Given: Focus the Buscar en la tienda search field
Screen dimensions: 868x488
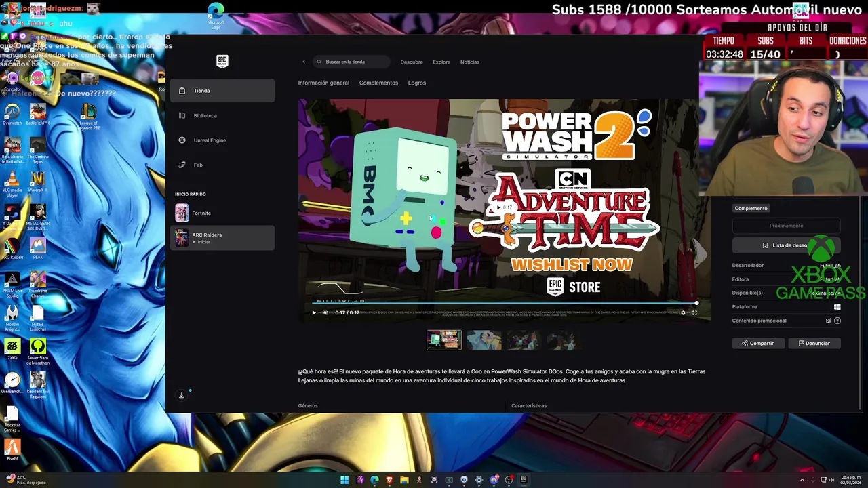Looking at the screenshot, I should 351,62.
